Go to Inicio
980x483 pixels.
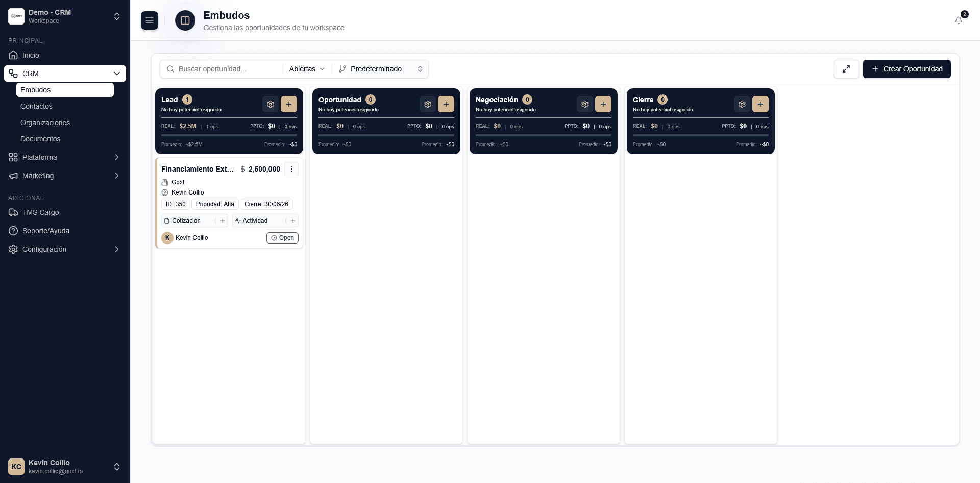coord(65,55)
